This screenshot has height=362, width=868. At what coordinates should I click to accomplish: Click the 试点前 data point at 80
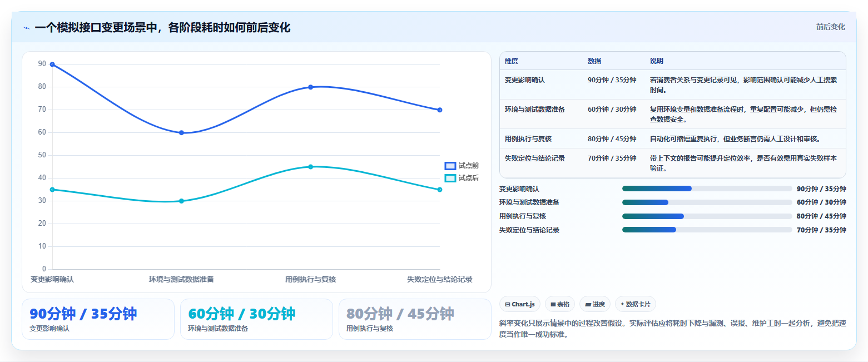tap(311, 87)
